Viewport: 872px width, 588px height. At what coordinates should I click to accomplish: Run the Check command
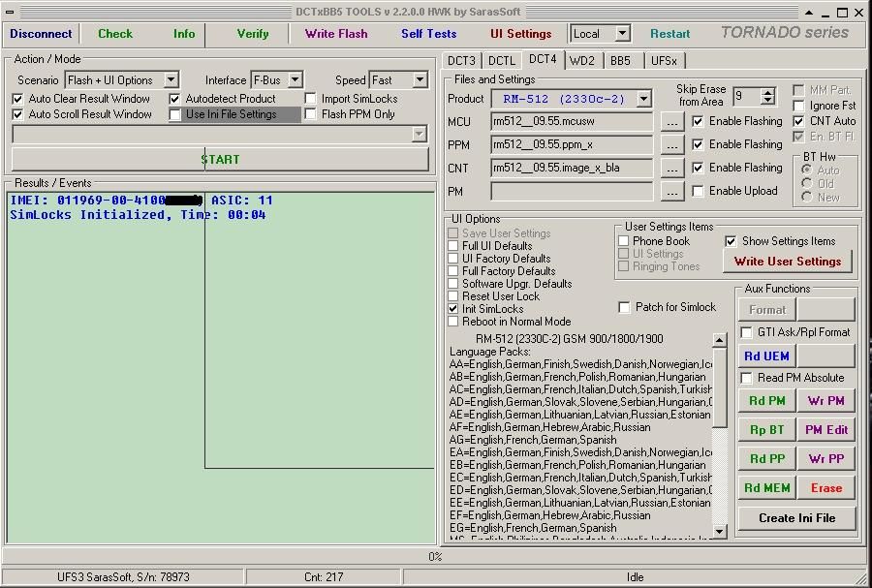(115, 34)
